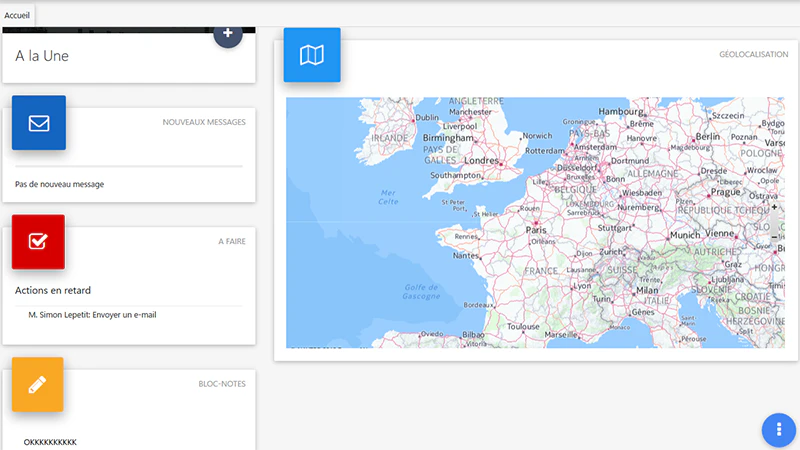Click the OKKKKKKKKKK note text
Image resolution: width=800 pixels, height=450 pixels.
(50, 442)
